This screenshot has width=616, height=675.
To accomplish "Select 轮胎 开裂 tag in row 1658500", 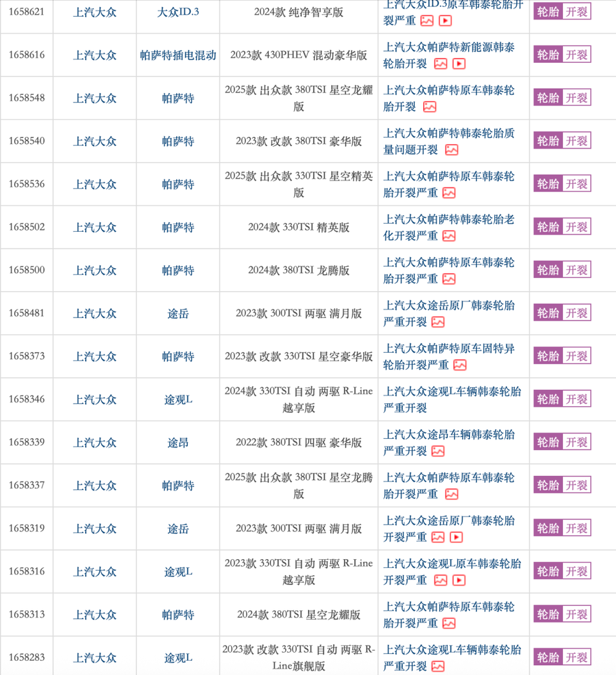I will (x=562, y=270).
